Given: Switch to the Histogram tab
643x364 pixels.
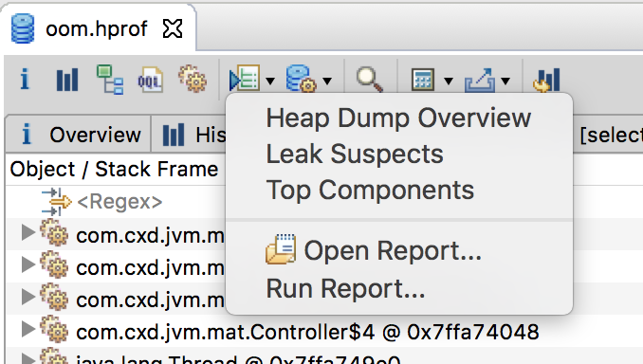Looking at the screenshot, I should tap(189, 134).
